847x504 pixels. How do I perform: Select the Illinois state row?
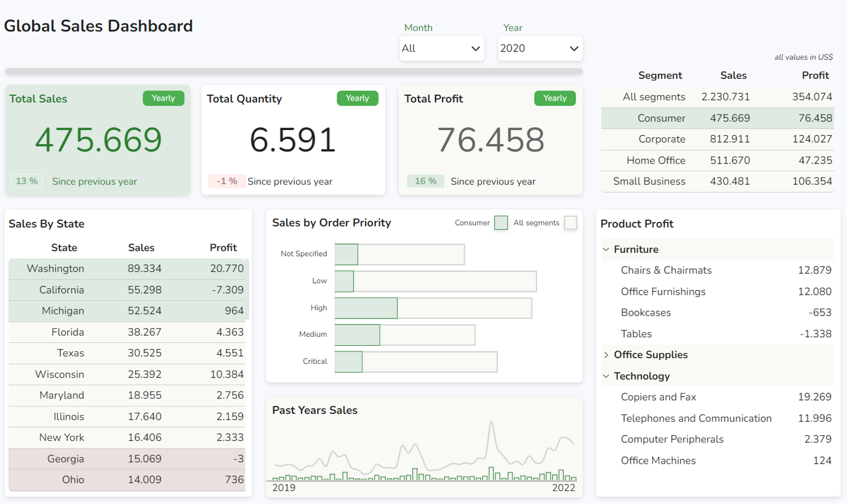pyautogui.click(x=127, y=417)
